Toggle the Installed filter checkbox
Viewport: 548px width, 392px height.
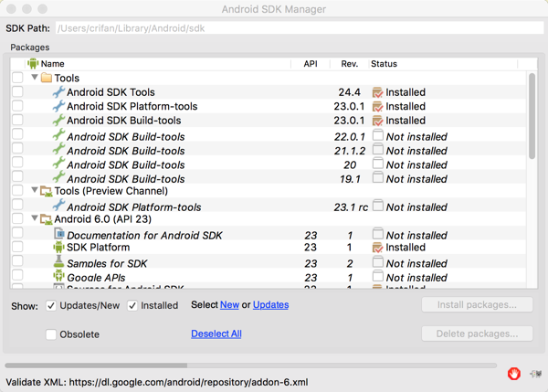133,306
